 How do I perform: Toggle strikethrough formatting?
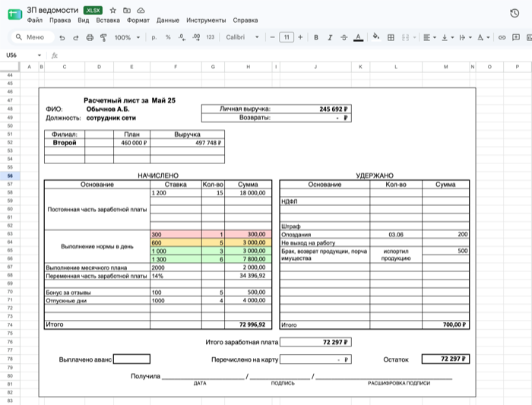(344, 38)
